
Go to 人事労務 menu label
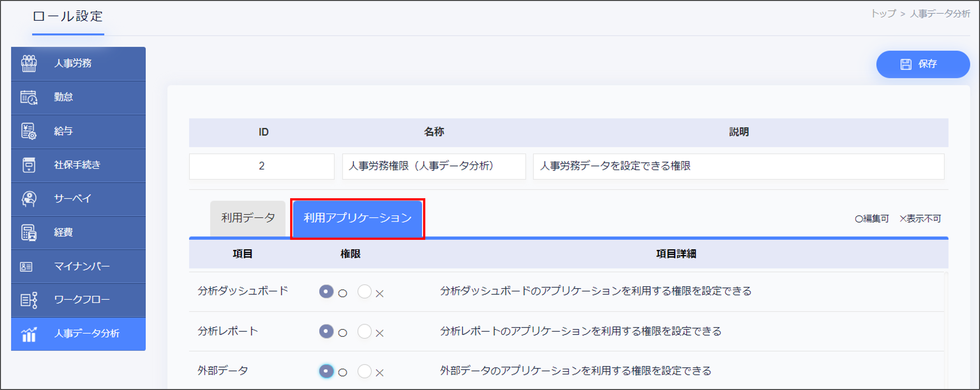(x=73, y=63)
